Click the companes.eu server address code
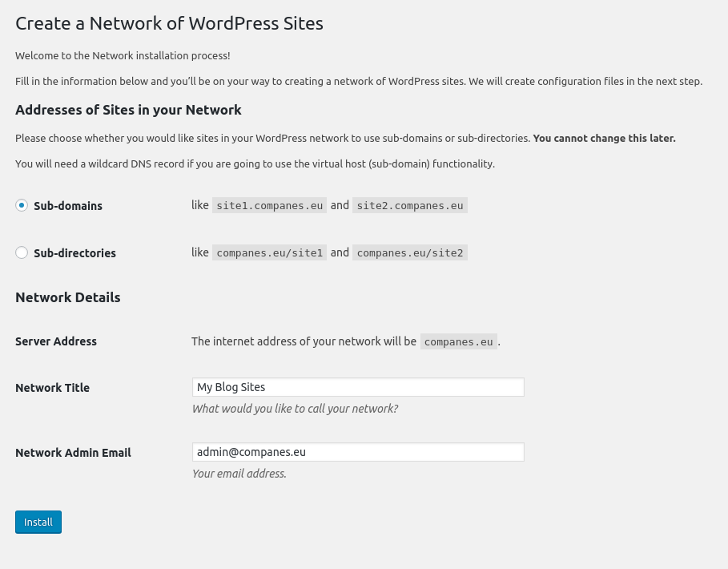728x569 pixels. 459,341
